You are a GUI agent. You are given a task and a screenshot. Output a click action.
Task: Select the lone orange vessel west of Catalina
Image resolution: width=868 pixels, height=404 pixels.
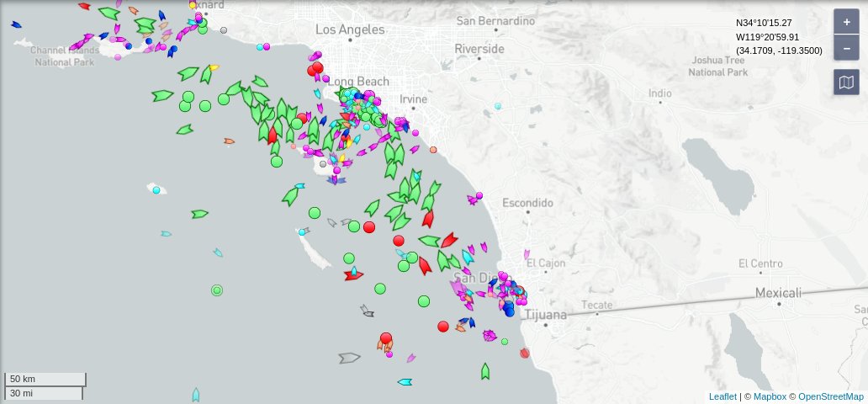pos(229,141)
